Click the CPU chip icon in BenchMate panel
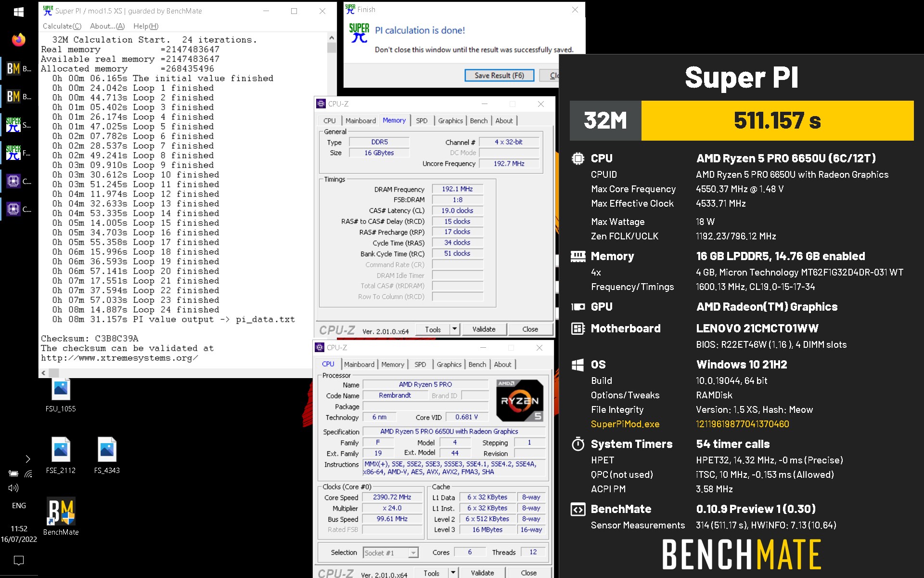Viewport: 924px width, 578px height. point(577,158)
